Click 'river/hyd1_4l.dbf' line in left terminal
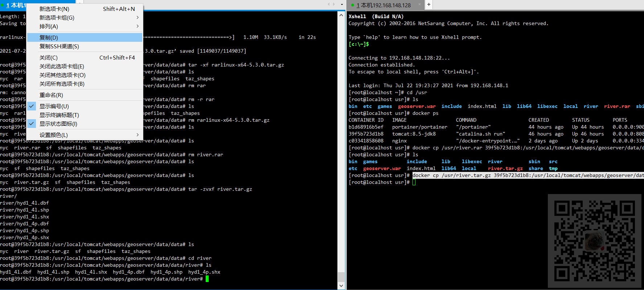This screenshot has width=644, height=290. [24, 203]
